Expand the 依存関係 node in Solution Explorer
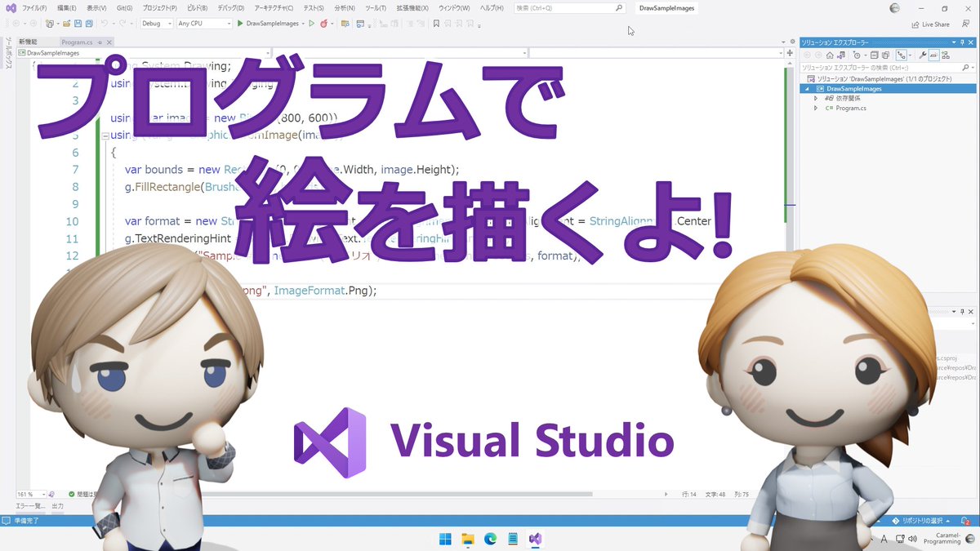Screen dimensions: 980x551 (x=815, y=98)
